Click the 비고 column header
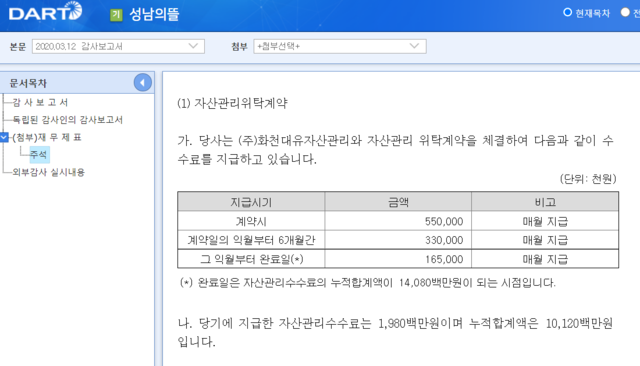The height and width of the screenshot is (366, 640). point(545,202)
